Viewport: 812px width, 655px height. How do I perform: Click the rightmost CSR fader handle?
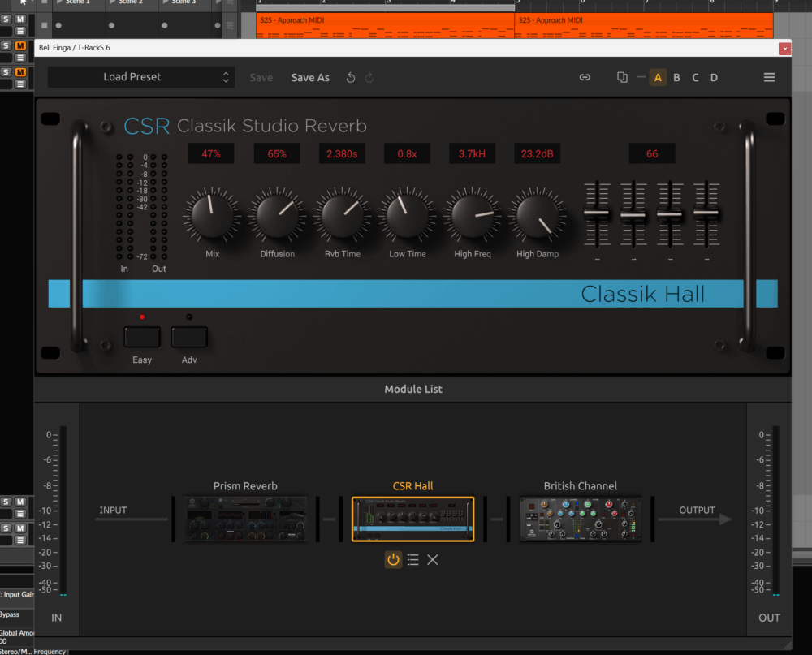pyautogui.click(x=706, y=213)
